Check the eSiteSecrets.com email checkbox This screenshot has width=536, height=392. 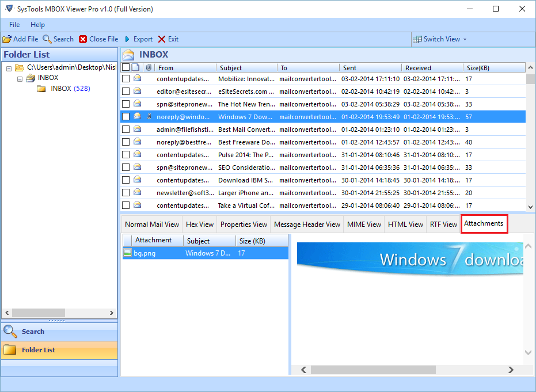[126, 92]
